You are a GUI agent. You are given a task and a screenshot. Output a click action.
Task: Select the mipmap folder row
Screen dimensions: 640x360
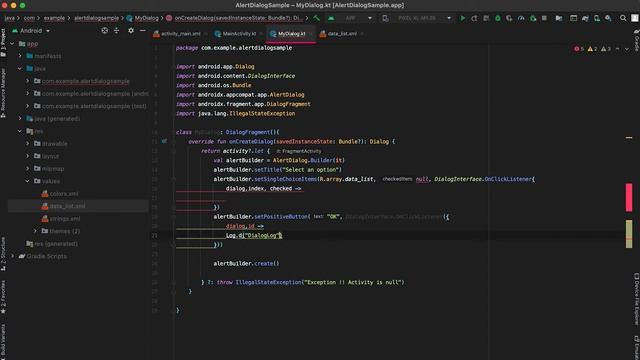53,169
